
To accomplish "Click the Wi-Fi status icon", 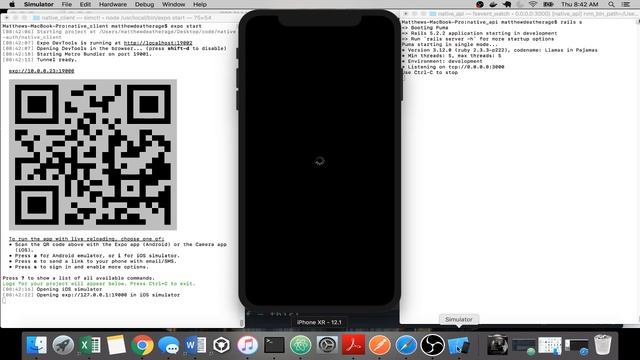I will click(x=533, y=4).
